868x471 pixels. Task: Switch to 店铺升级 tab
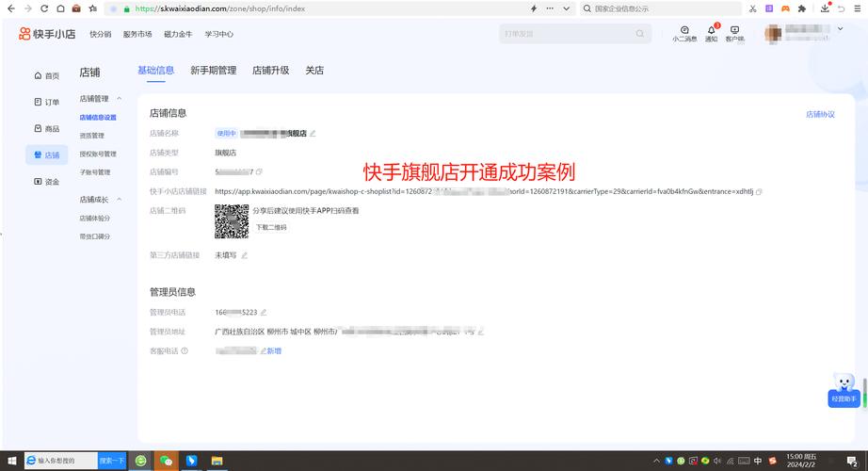[x=271, y=71]
